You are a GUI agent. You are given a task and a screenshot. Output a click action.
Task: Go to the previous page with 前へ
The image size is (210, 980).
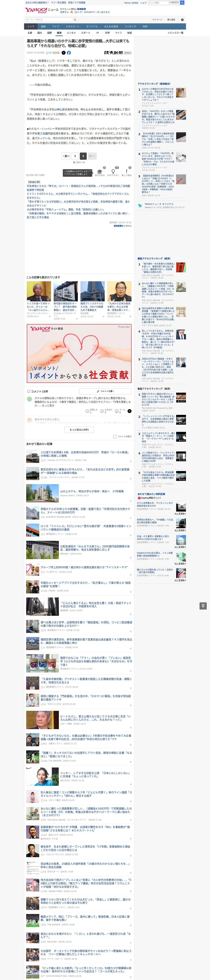tap(66, 156)
